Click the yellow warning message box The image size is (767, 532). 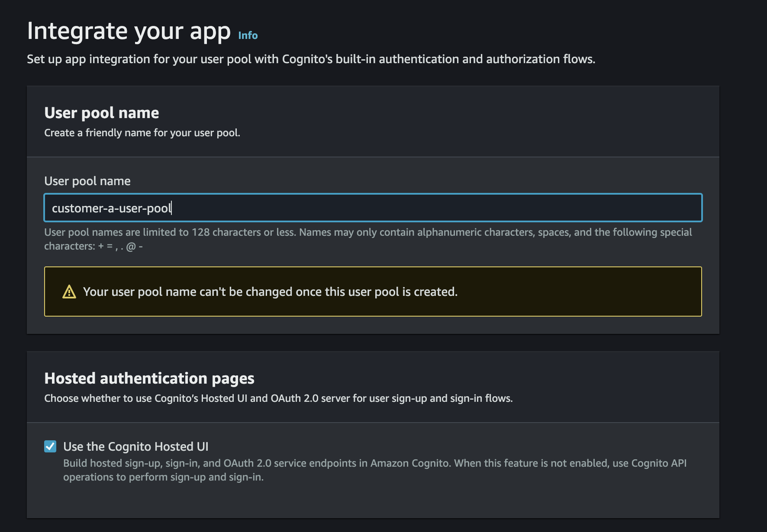tap(372, 291)
